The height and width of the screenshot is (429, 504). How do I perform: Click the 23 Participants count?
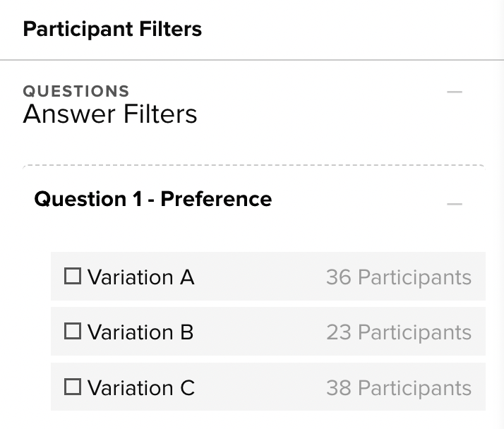coord(398,332)
